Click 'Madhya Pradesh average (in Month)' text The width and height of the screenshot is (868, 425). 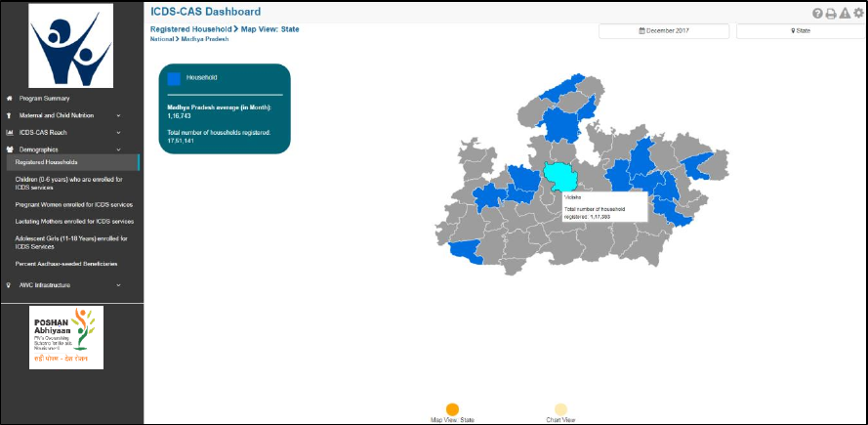click(220, 108)
